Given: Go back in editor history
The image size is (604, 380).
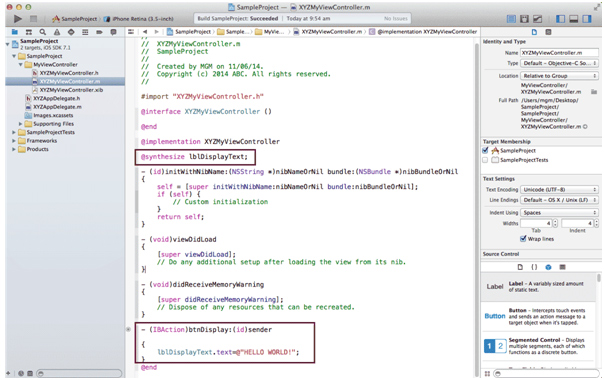Looking at the screenshot, I should point(145,32).
